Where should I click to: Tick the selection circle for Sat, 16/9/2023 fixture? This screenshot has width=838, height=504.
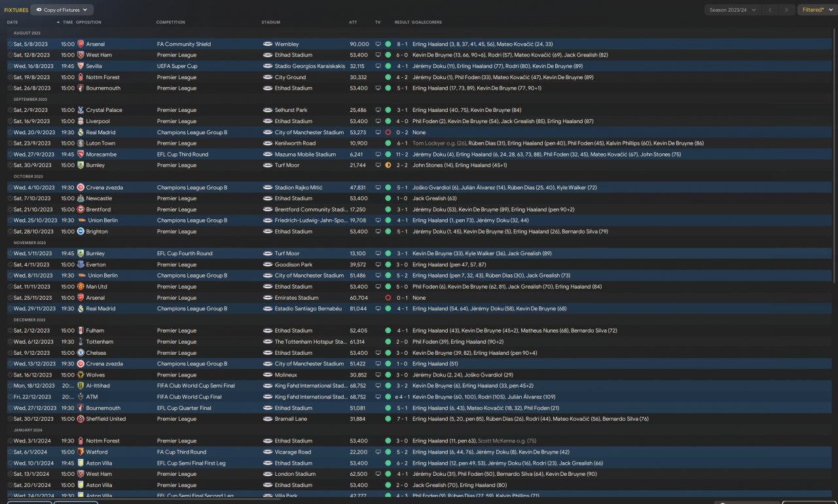[x=10, y=121]
